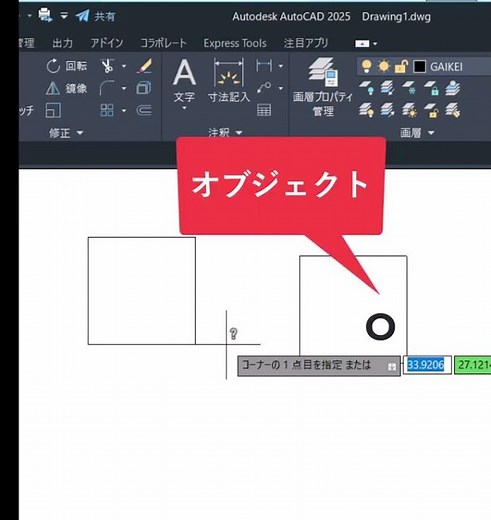Click the Share paper-plane icon

coord(82,16)
